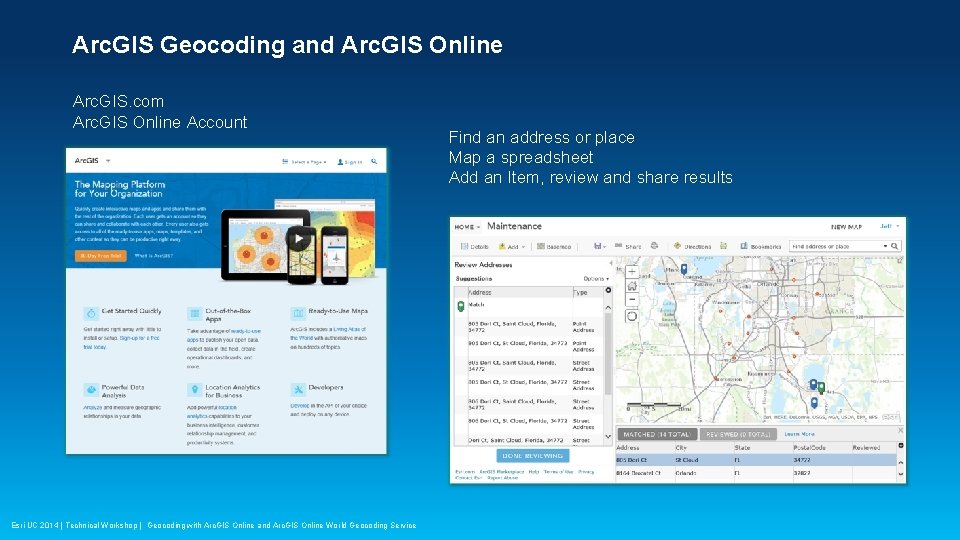This screenshot has height=540, width=960.
Task: Click the Out-of-the-Box Apps grid icon
Action: [194, 313]
